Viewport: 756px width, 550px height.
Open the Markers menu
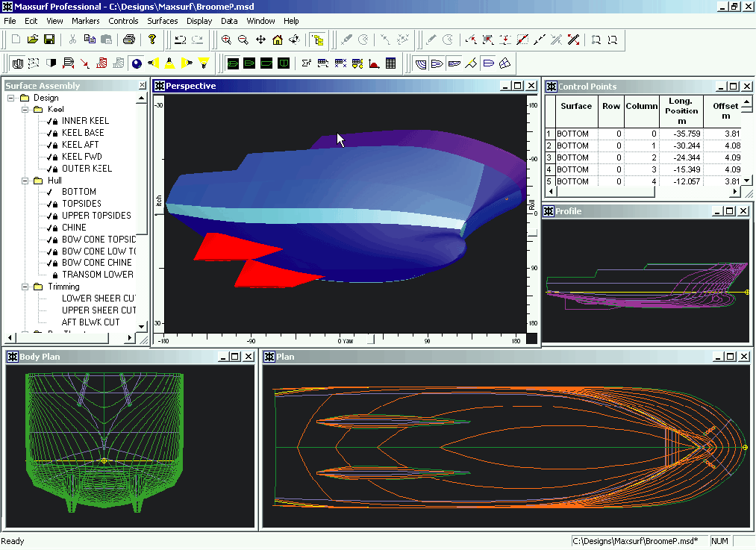(x=85, y=21)
